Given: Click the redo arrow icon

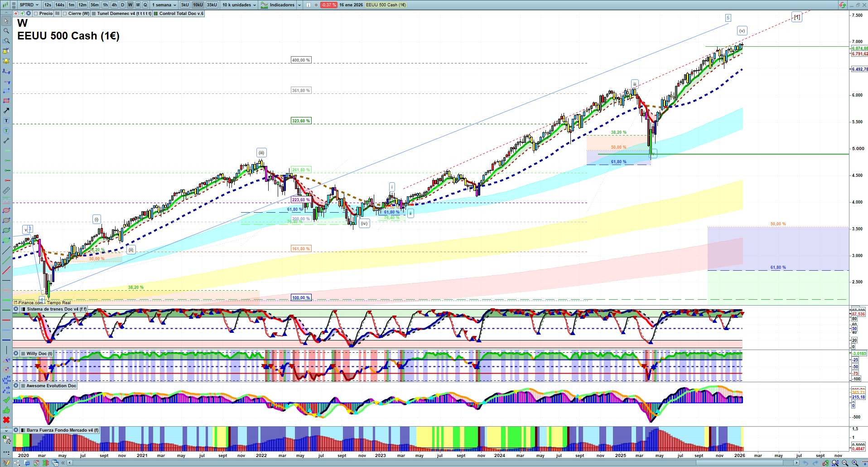Looking at the screenshot, I should coord(815,463).
